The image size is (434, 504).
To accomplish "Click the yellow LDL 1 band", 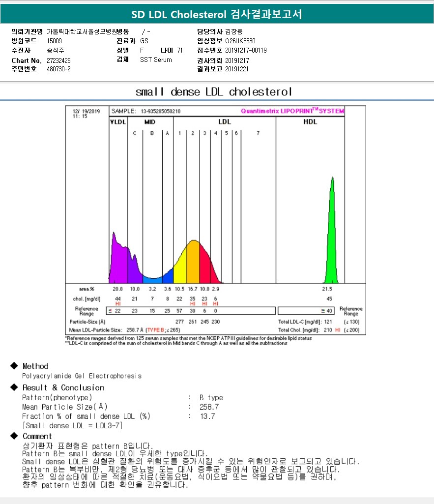I will pyautogui.click(x=180, y=268).
